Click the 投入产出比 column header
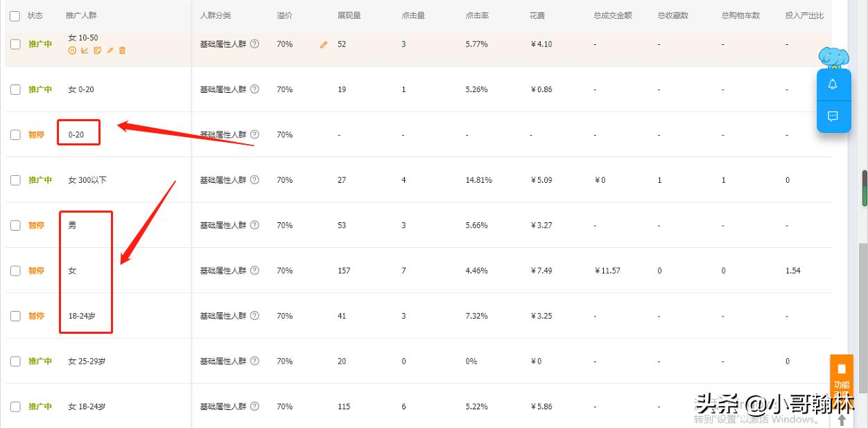Image resolution: width=868 pixels, height=428 pixels. point(804,15)
